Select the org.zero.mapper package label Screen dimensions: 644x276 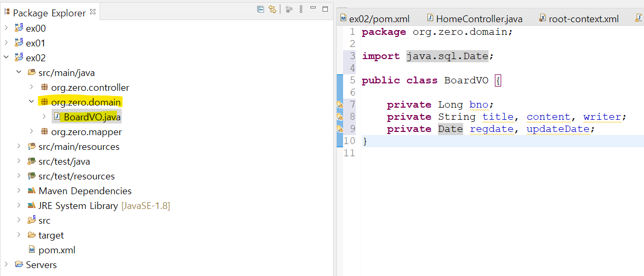coord(86,131)
